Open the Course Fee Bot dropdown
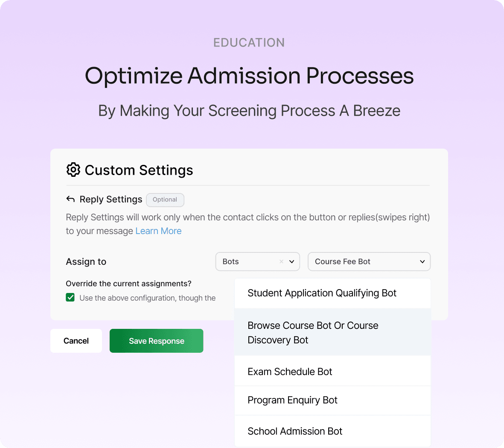The width and height of the screenshot is (504, 448). (369, 261)
